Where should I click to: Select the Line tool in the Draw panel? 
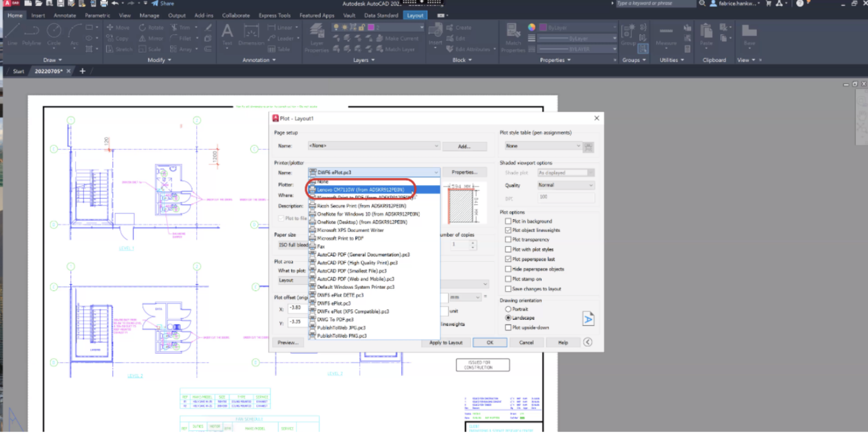12,34
